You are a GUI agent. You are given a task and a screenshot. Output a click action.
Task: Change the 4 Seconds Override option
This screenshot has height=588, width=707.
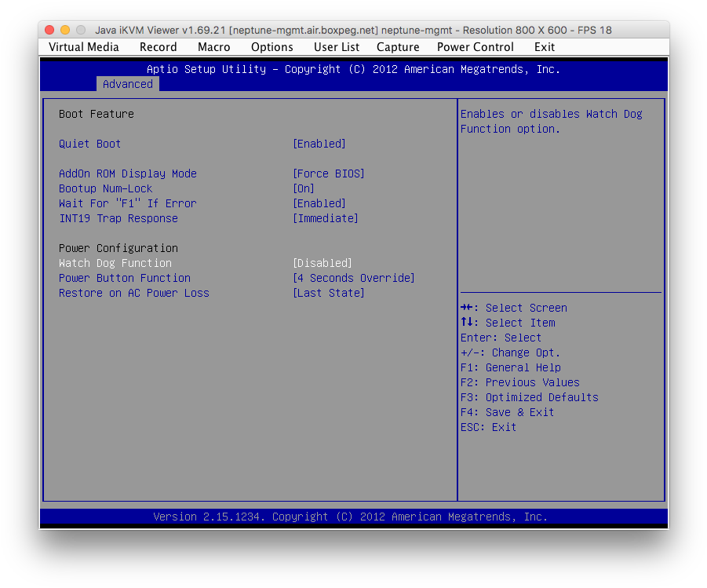pos(354,278)
